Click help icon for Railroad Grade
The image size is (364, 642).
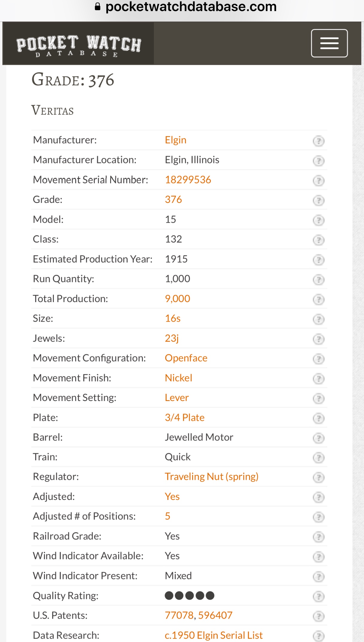click(318, 536)
